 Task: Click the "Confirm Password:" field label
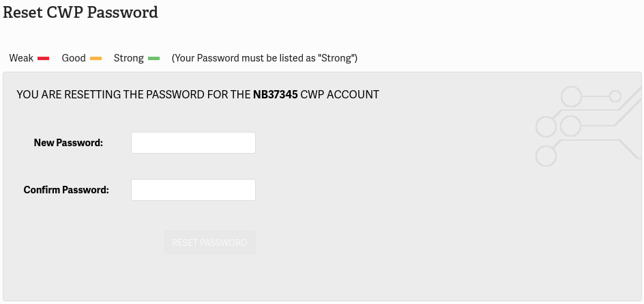coord(66,190)
